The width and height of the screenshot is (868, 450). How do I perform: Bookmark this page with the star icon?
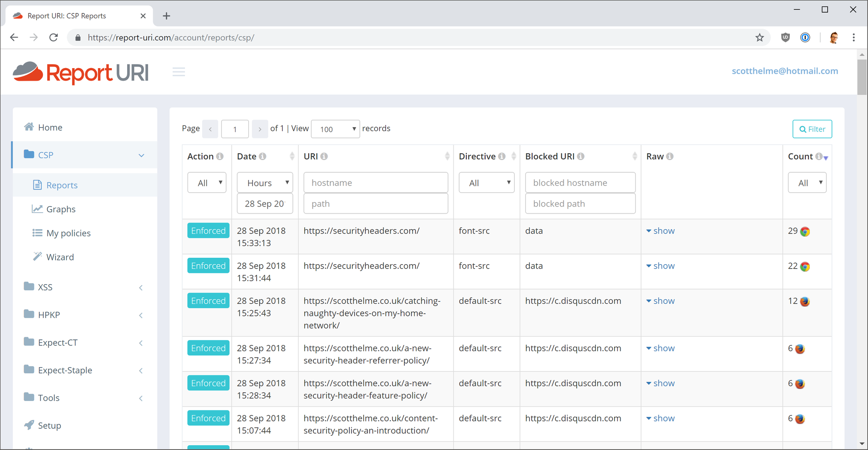tap(759, 38)
